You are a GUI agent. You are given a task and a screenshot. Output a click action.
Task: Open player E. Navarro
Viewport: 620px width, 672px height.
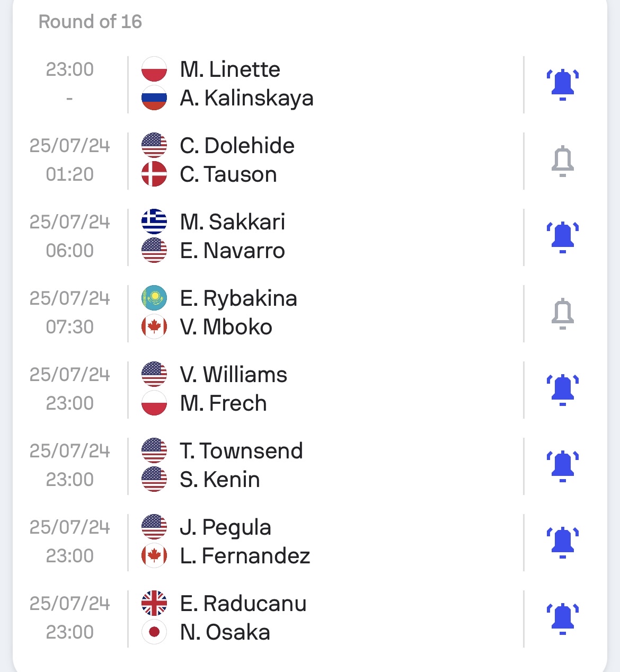[x=232, y=251]
